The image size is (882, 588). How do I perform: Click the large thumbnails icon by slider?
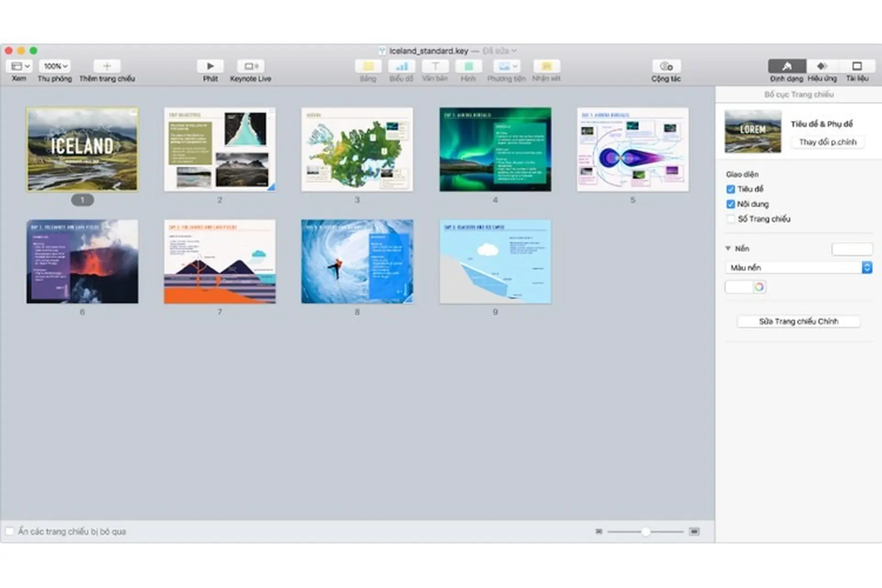point(695,531)
